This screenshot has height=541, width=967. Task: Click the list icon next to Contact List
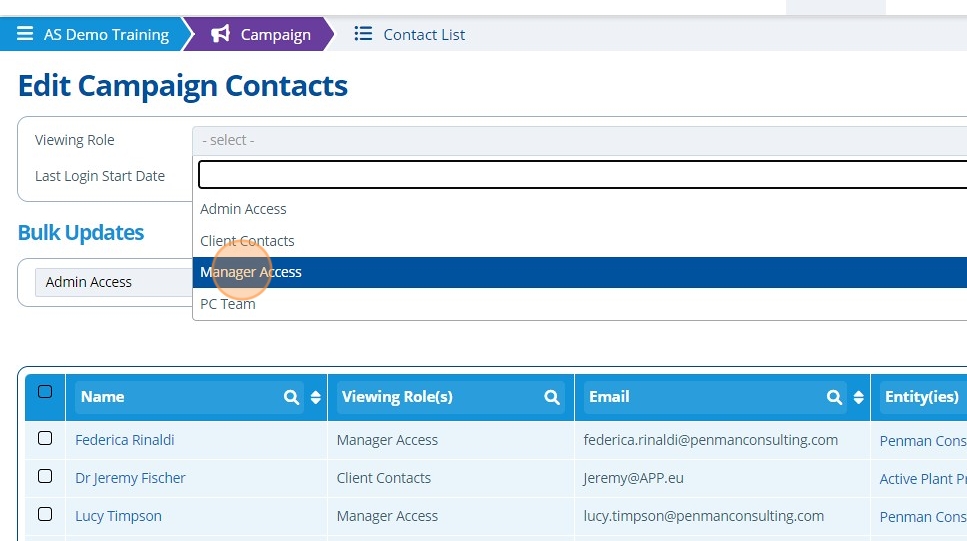[x=363, y=34]
